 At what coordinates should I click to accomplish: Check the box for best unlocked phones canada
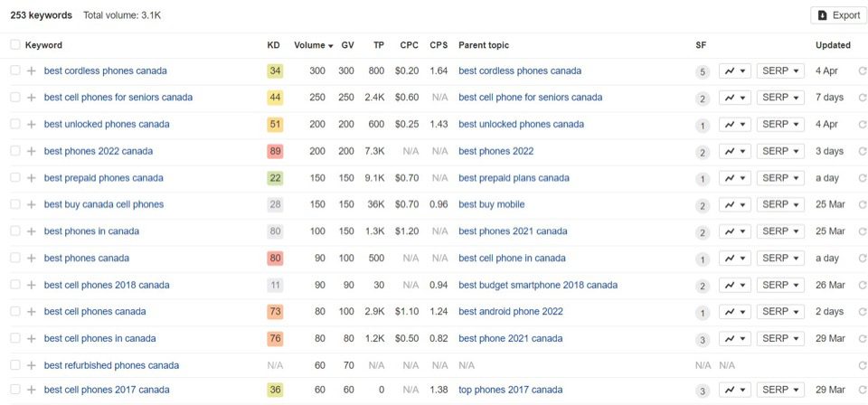tap(14, 125)
